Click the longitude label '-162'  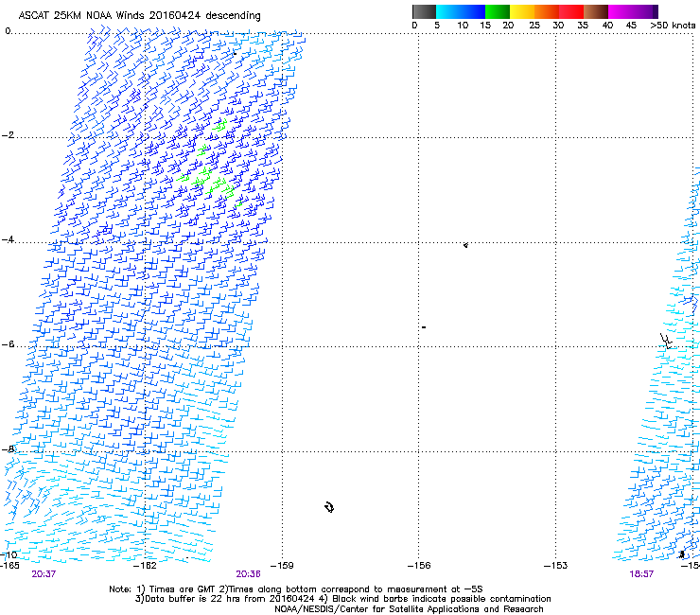(145, 566)
